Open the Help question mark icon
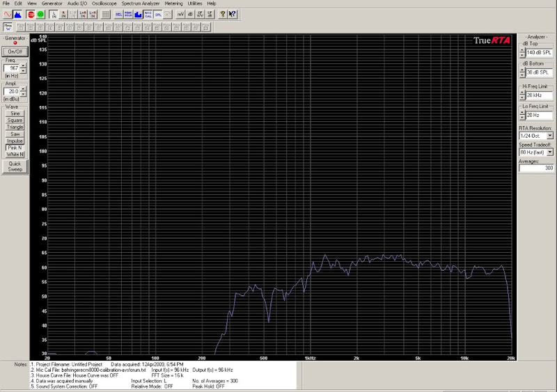557x392 pixels. [222, 14]
